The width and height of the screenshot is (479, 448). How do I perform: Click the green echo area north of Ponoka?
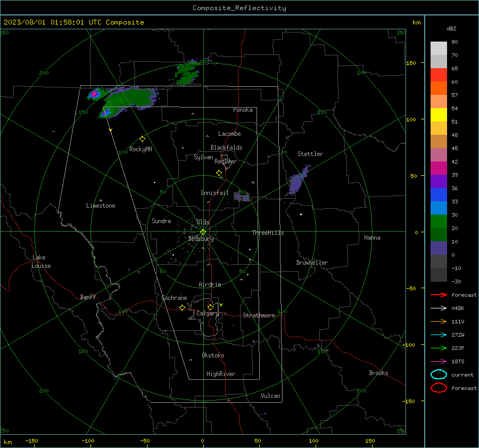click(x=186, y=74)
